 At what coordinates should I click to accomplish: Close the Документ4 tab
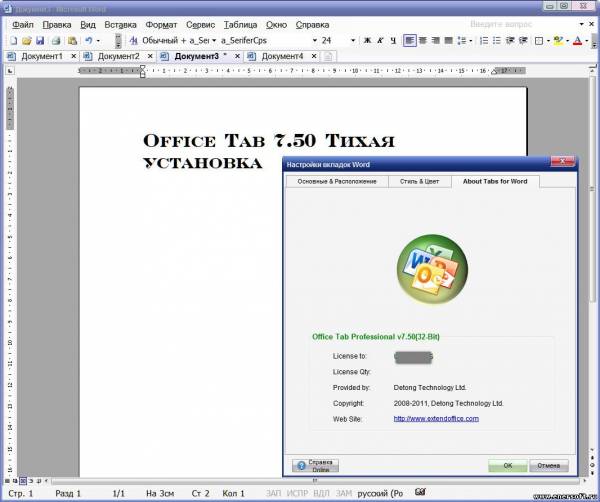point(314,56)
